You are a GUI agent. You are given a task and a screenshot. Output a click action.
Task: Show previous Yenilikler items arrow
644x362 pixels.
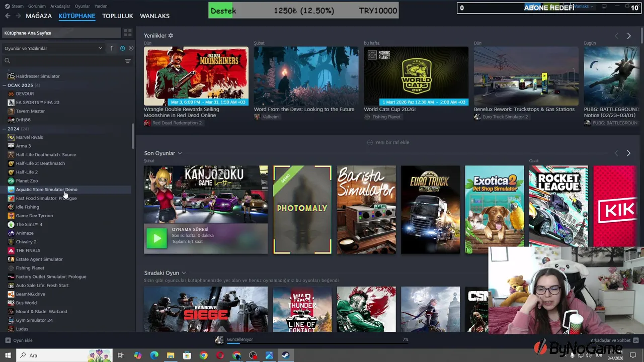tap(616, 36)
